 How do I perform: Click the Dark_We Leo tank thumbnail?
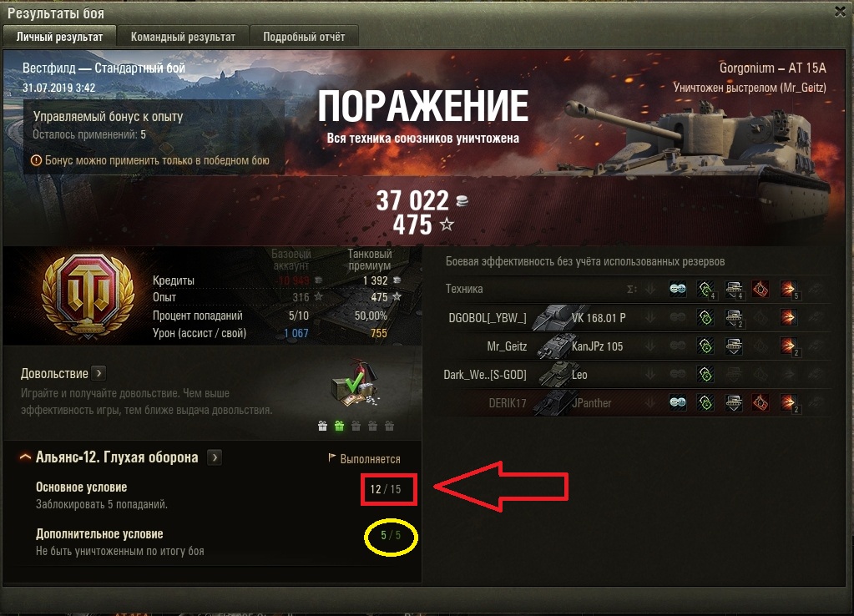(554, 374)
